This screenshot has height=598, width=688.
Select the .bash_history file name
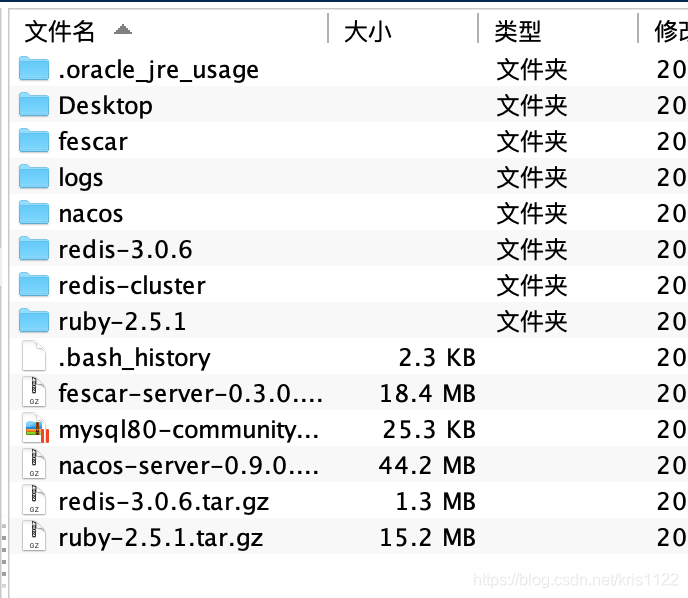[134, 358]
